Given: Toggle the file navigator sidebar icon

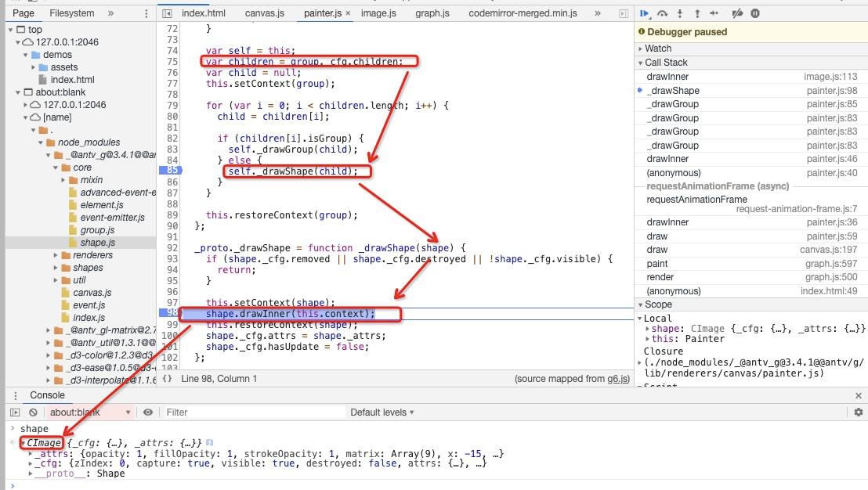Looking at the screenshot, I should [167, 13].
